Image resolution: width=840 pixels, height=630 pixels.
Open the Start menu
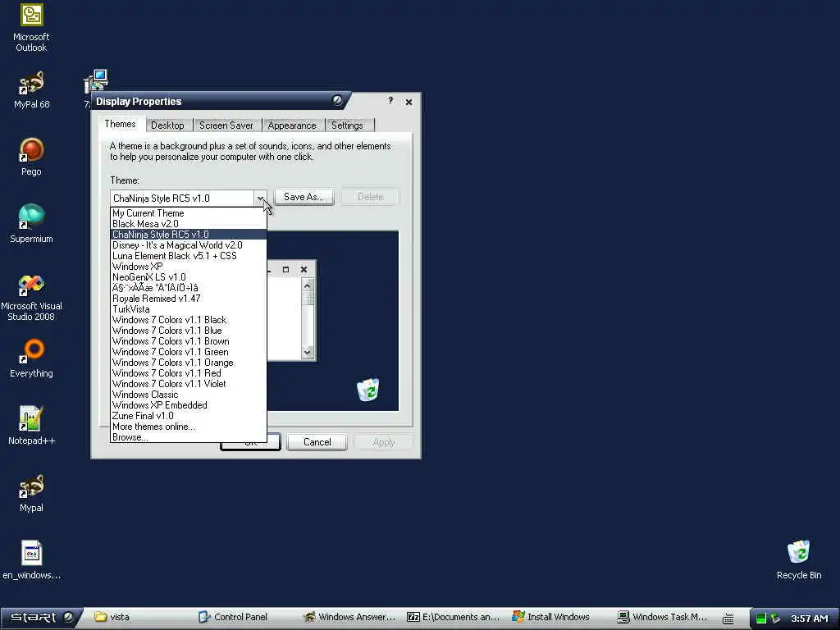tap(41, 617)
